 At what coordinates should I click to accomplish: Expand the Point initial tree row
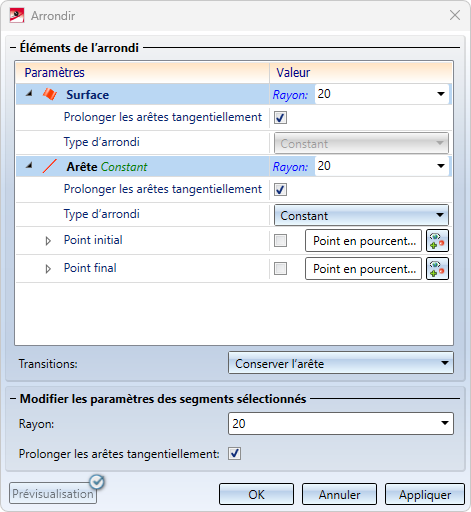pos(48,241)
